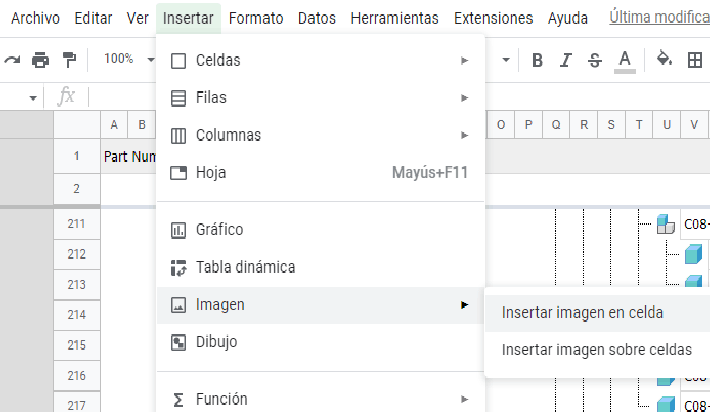710x412 pixels.
Task: Choose Insertar imagen sobre celdas
Action: click(x=596, y=350)
